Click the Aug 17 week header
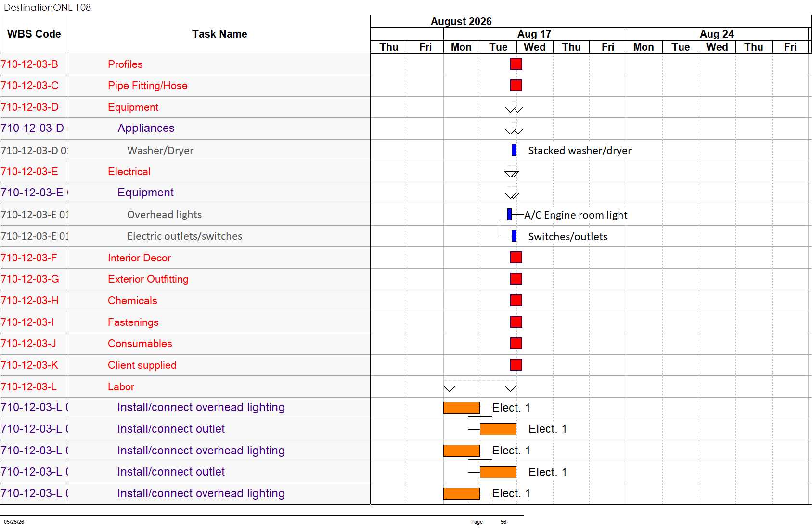Viewport: 812px width, 528px height. click(x=534, y=34)
